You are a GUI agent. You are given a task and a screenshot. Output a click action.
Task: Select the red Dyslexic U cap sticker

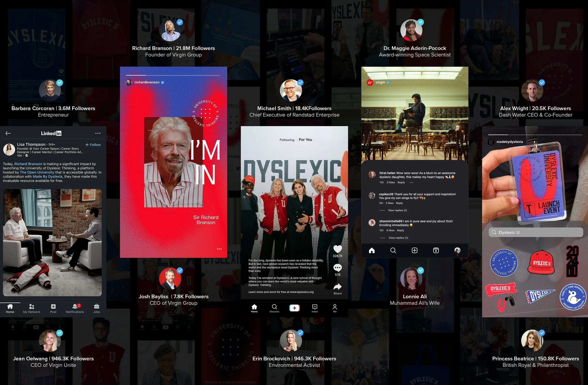pos(541,262)
